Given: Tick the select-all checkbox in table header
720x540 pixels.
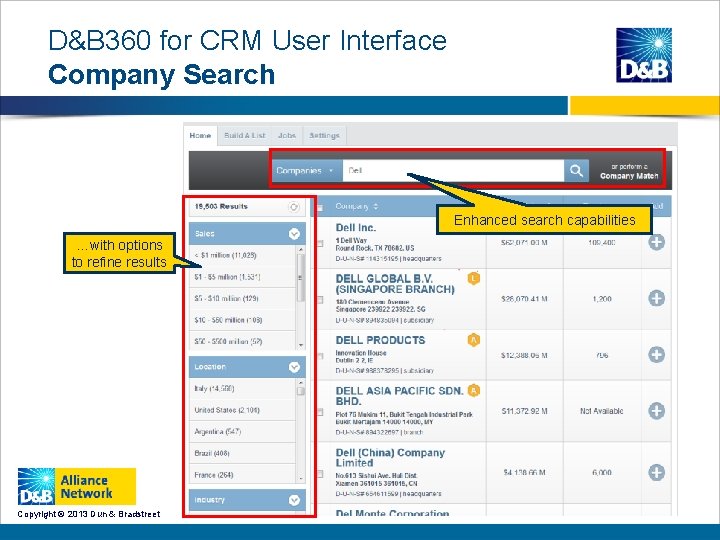Looking at the screenshot, I should [320, 208].
